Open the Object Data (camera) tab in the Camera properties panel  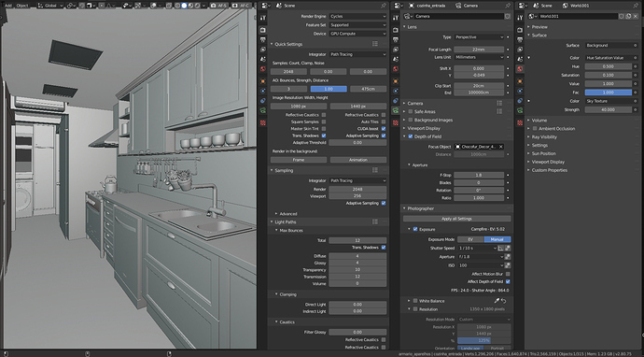coord(396,110)
